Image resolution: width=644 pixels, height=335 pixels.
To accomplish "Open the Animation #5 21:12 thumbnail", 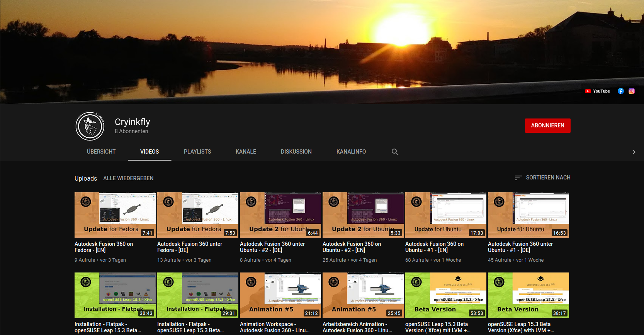I will pos(280,295).
